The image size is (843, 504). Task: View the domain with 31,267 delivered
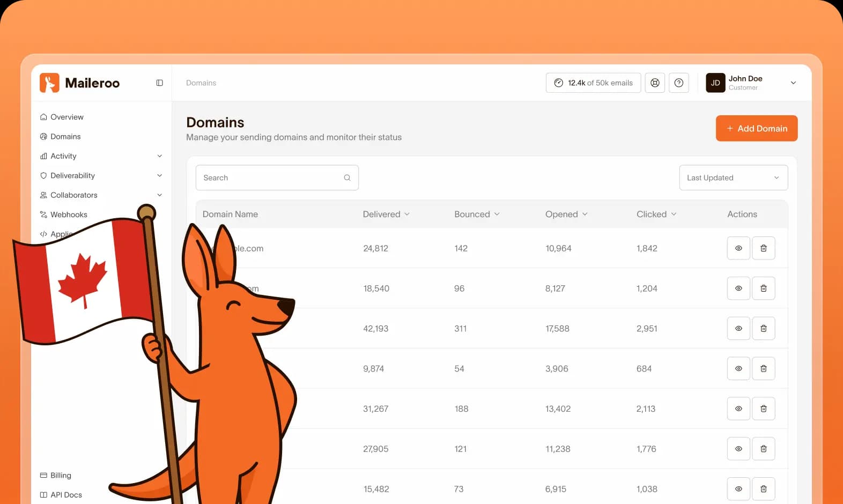pos(738,409)
